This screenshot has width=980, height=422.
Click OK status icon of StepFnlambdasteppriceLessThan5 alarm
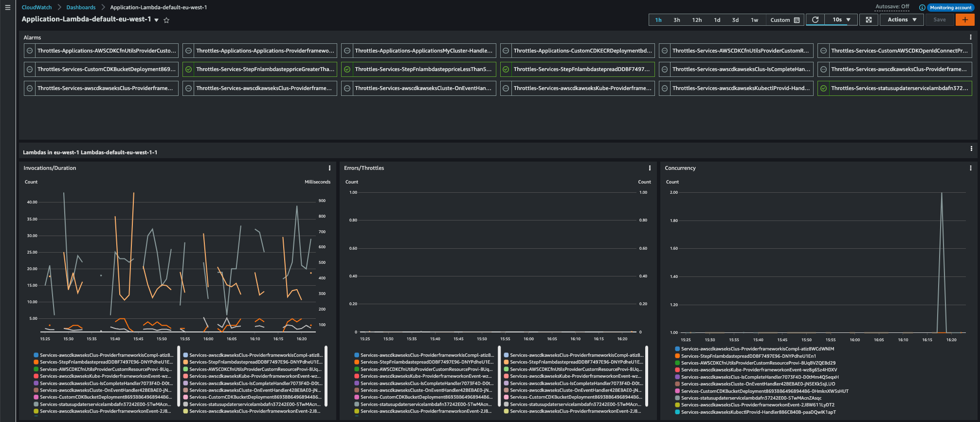[x=347, y=69]
